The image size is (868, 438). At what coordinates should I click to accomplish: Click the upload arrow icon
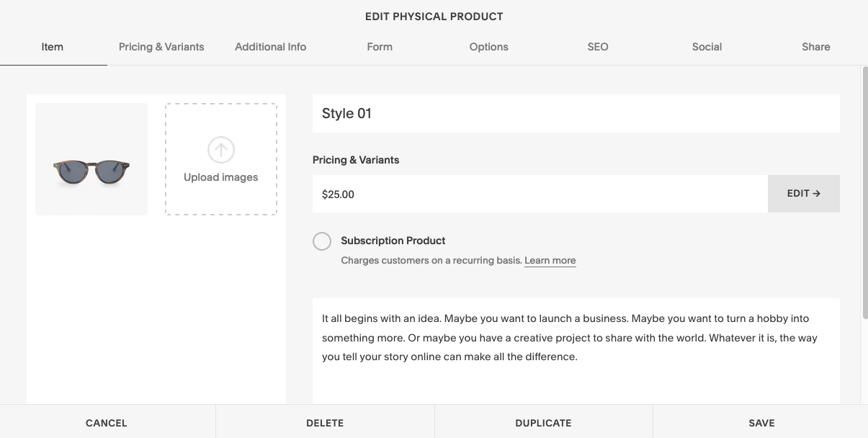tap(220, 150)
